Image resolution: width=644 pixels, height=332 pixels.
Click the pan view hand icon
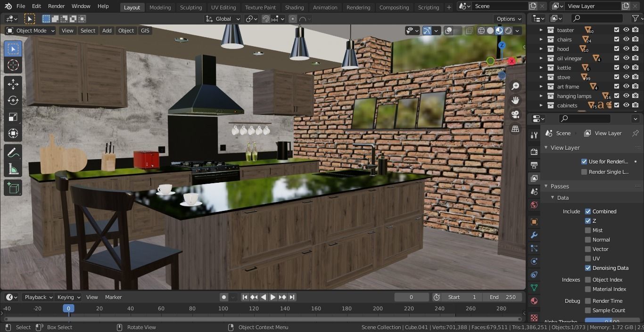coord(515,100)
